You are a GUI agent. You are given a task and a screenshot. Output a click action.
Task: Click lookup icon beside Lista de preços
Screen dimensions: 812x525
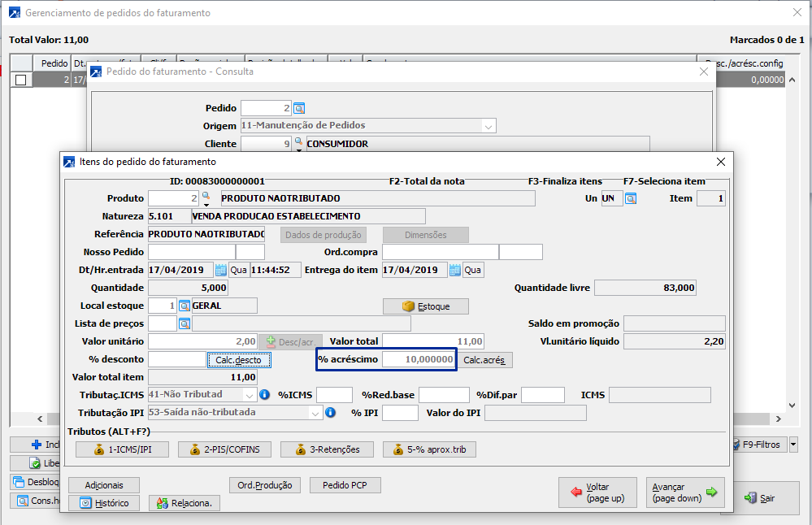click(x=185, y=323)
